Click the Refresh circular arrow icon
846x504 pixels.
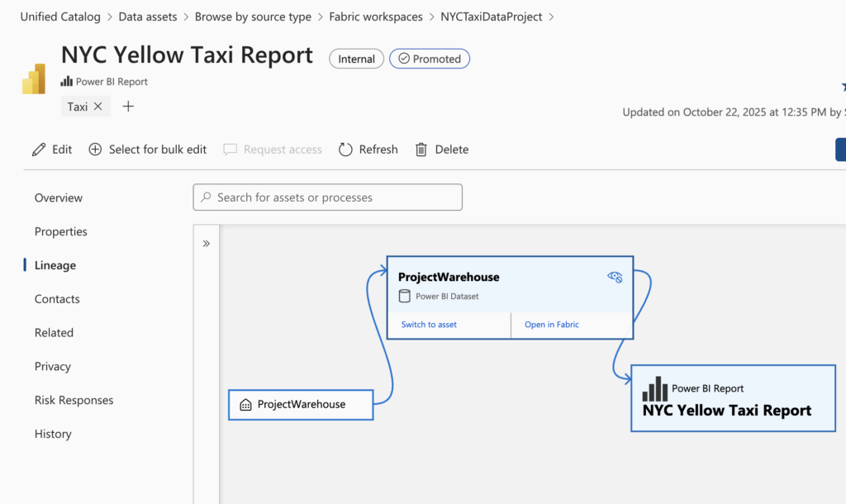pyautogui.click(x=345, y=150)
